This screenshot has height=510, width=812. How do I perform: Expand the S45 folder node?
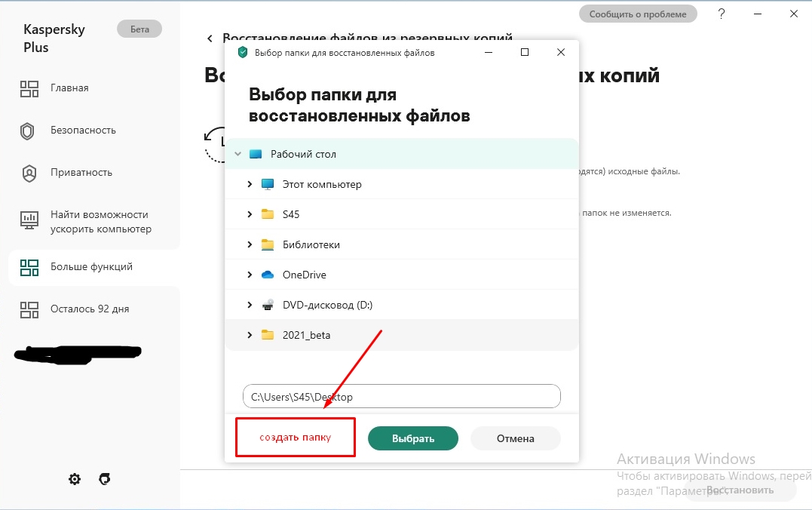(250, 214)
